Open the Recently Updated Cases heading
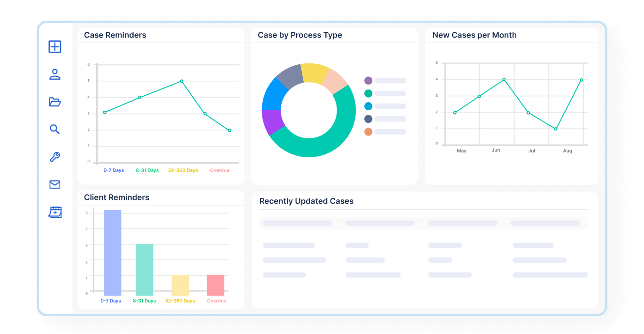 [306, 201]
